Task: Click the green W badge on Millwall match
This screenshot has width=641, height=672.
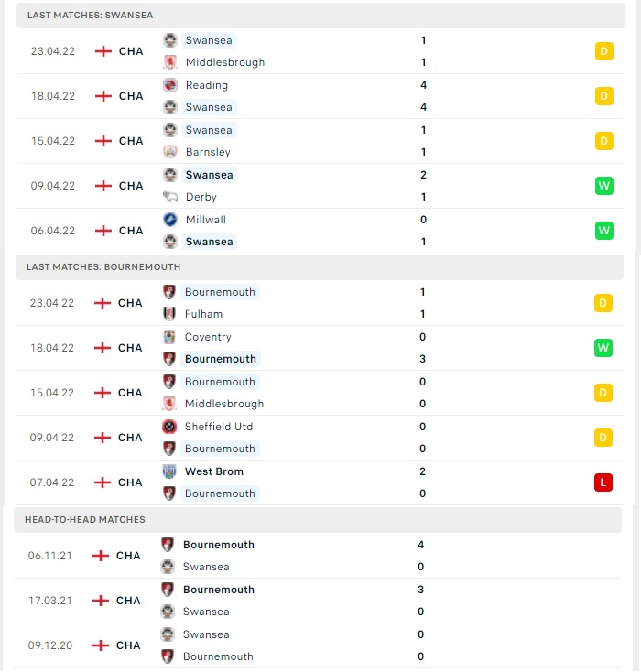Action: (x=603, y=231)
